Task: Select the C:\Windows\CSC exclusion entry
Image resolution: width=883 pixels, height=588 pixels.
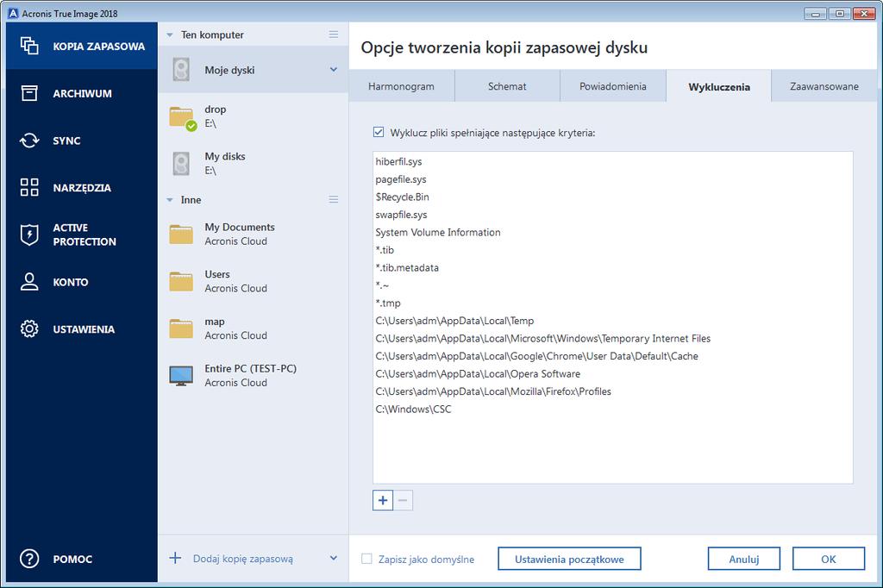Action: pos(613,409)
